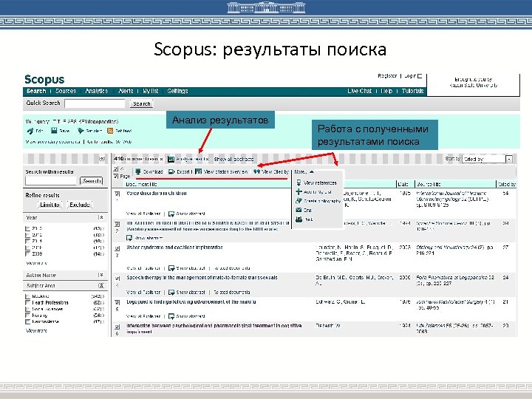
Task: Expand the Author Name refine section
Action: (x=100, y=275)
